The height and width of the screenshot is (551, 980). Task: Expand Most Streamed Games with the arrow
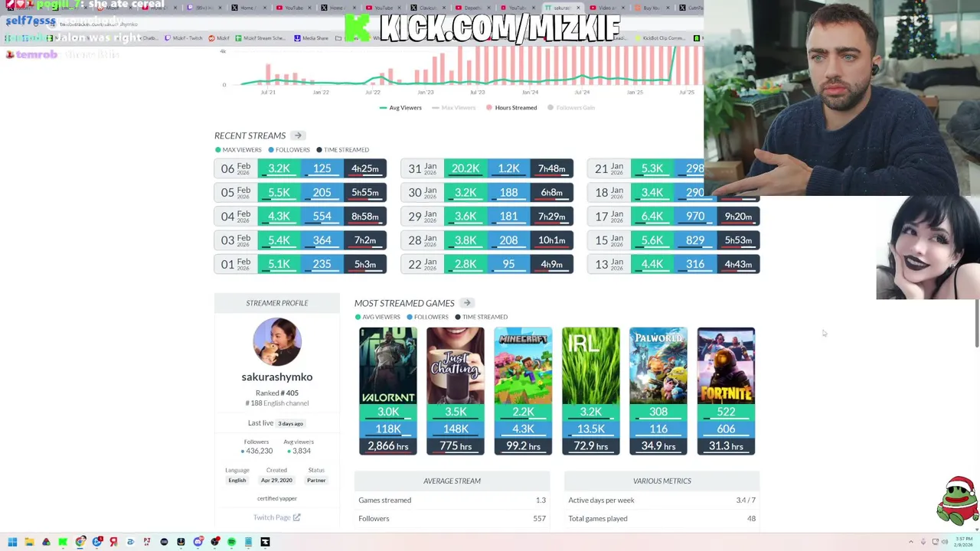pos(467,303)
